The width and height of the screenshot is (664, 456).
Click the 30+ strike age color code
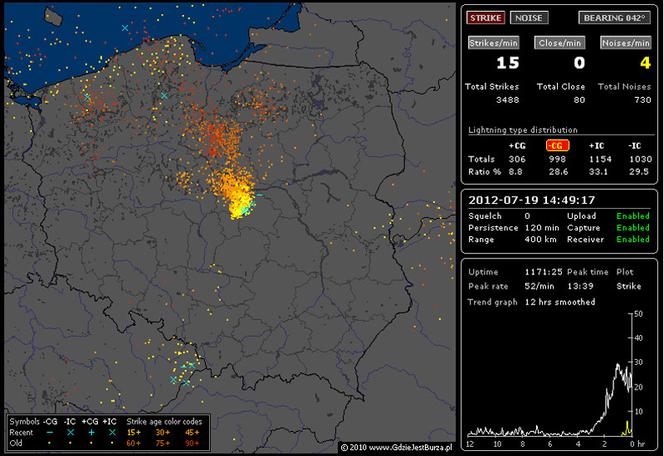(163, 433)
